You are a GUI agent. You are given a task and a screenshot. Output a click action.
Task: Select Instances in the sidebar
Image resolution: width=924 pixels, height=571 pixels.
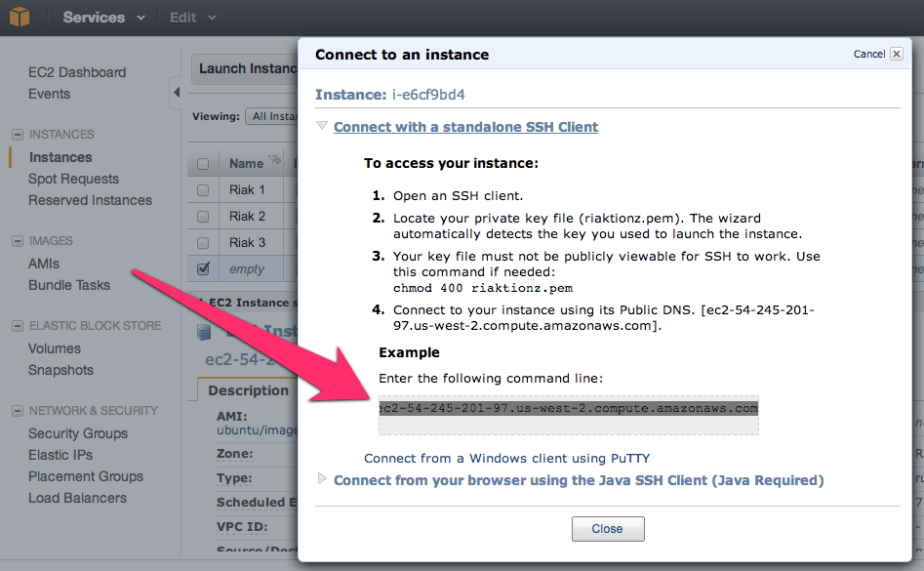tap(60, 157)
